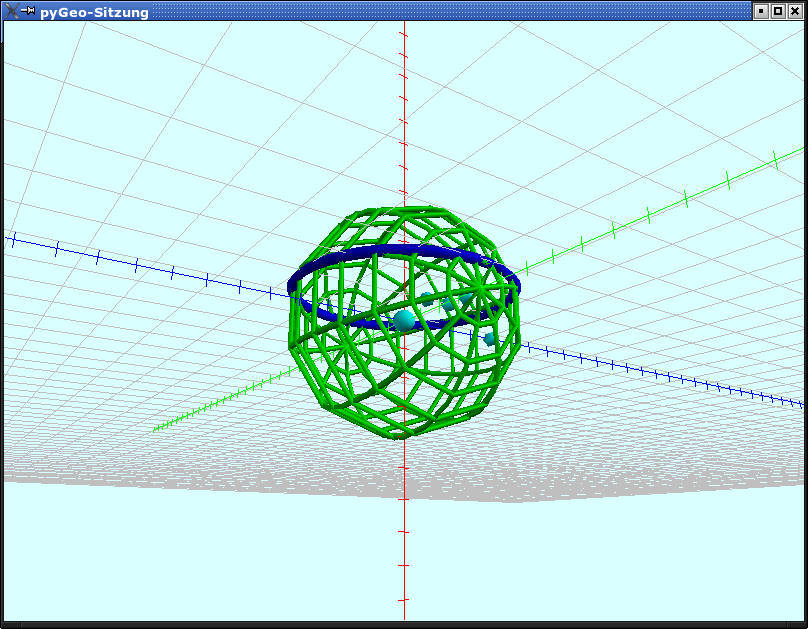The height and width of the screenshot is (629, 808).
Task: Minimize the pyGeo-Sitzung window
Action: coord(762,12)
